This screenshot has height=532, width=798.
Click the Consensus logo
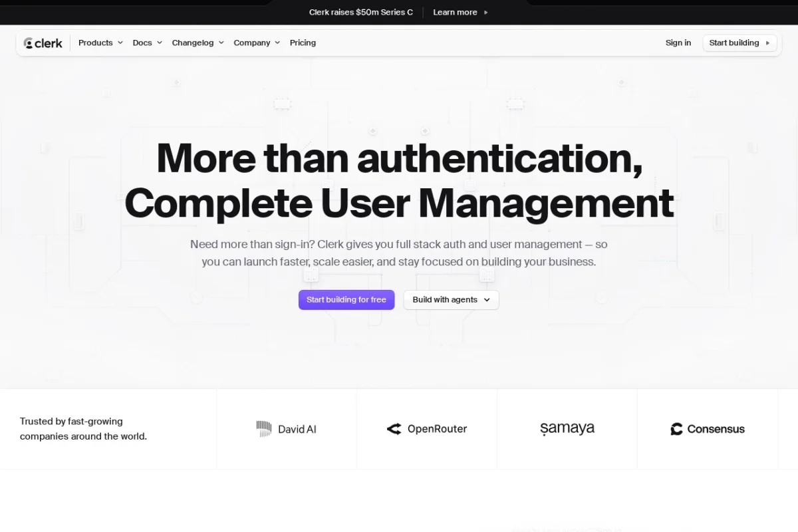pos(708,429)
